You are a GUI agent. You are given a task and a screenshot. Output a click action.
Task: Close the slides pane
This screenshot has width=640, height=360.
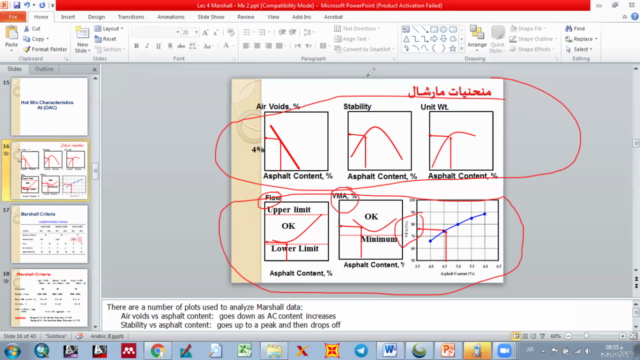point(95,69)
